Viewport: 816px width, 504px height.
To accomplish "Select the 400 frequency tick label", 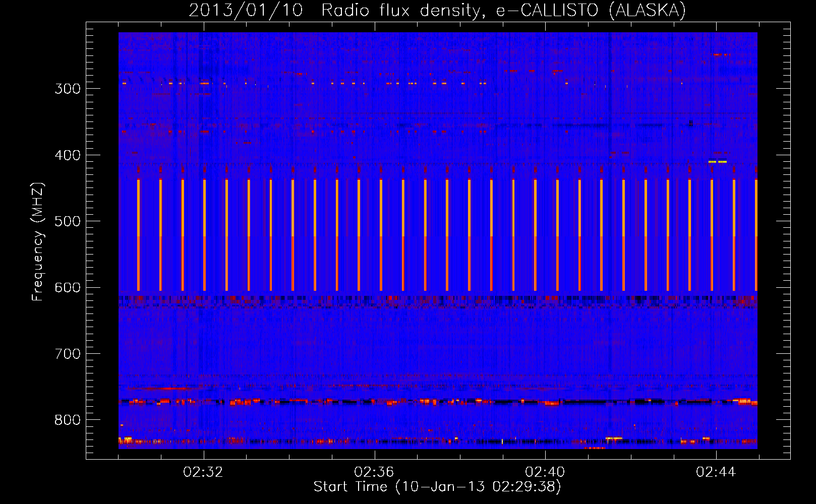I will click(68, 155).
